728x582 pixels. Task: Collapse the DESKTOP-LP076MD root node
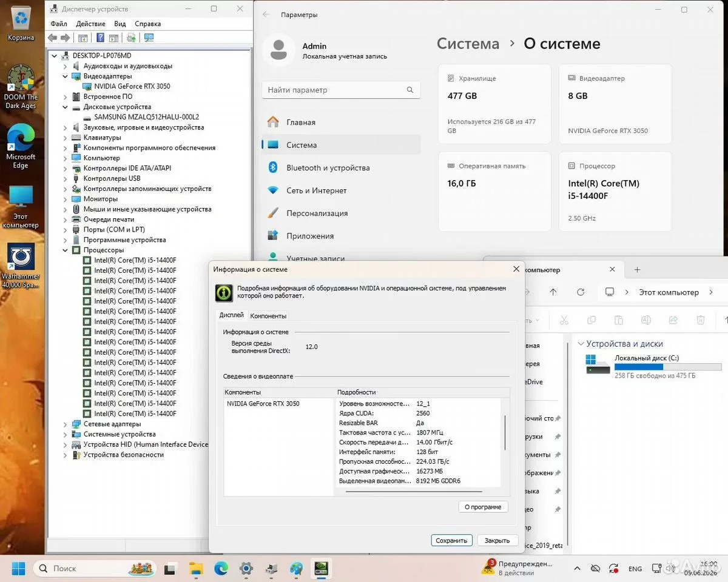tap(55, 56)
